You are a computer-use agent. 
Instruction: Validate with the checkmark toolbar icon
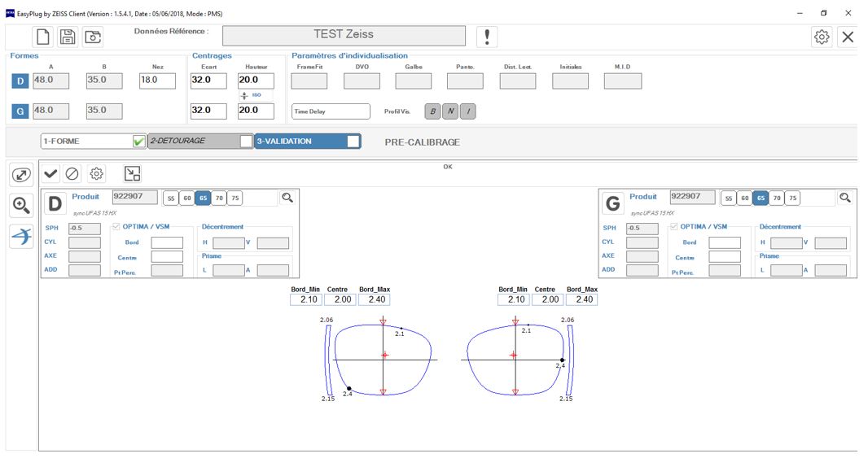point(50,174)
